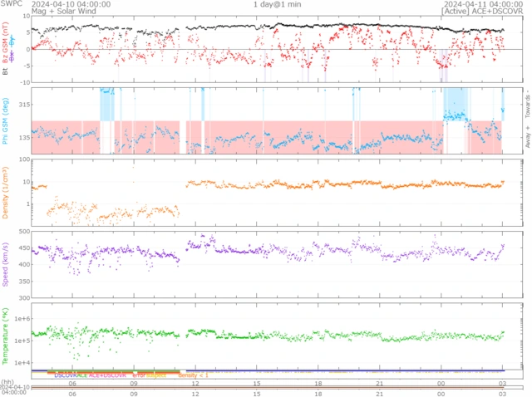
Task: Click the Away + label on right edge
Action: [525, 138]
